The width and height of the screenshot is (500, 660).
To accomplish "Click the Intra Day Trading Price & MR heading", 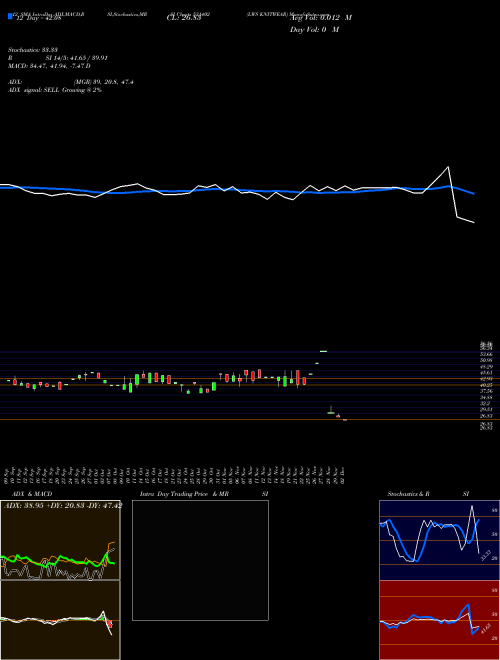I will [184, 494].
